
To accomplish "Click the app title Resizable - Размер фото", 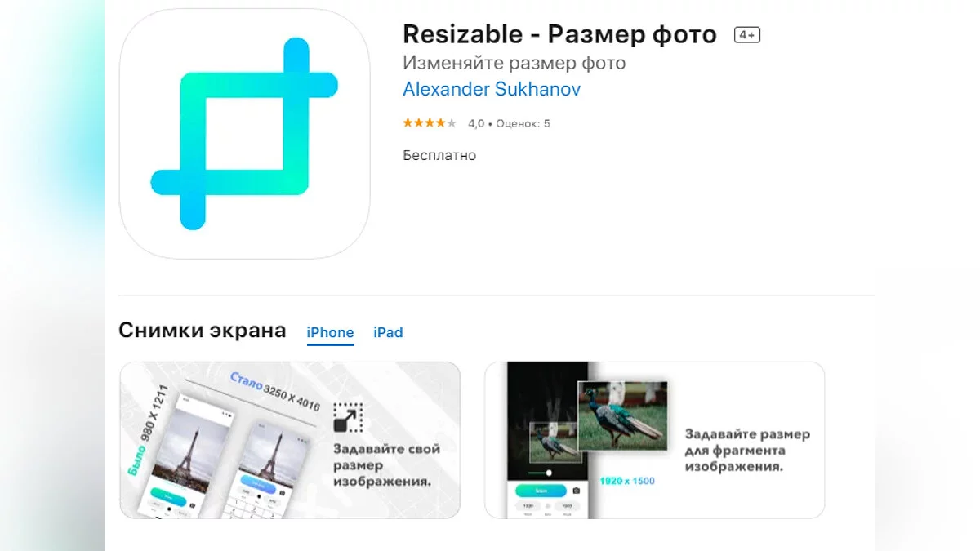I will [559, 34].
